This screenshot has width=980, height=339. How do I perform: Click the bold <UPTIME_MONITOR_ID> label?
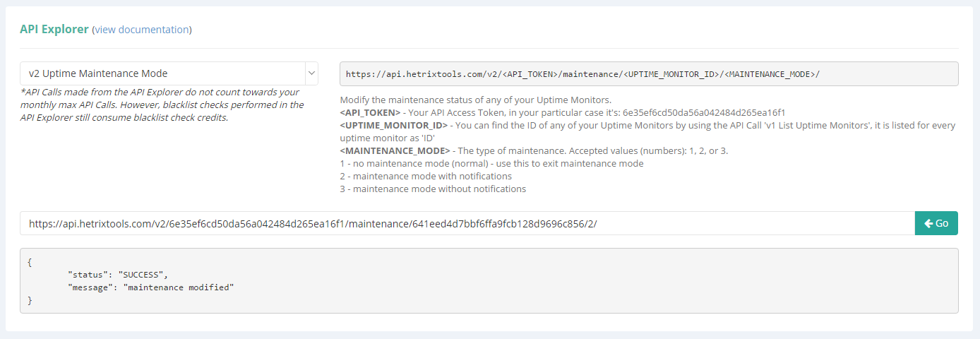click(x=393, y=125)
